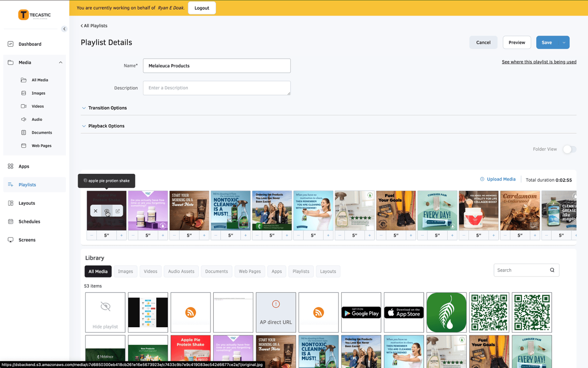Viewport: 588px width, 368px height.
Task: Select the Web Pages library tab
Action: [x=250, y=272]
